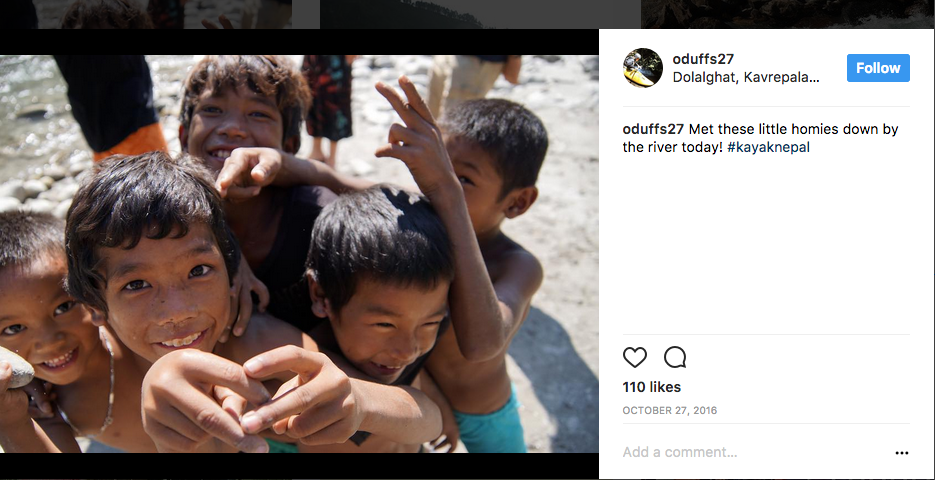Image resolution: width=935 pixels, height=480 pixels.
Task: Click the dim gap between the left thumbnails
Action: pos(306,13)
